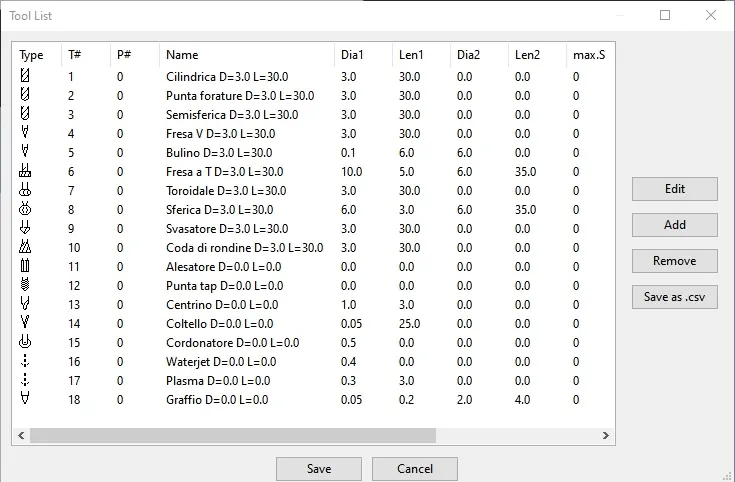Sort by the Name column header
735x482 pixels.
pos(182,55)
